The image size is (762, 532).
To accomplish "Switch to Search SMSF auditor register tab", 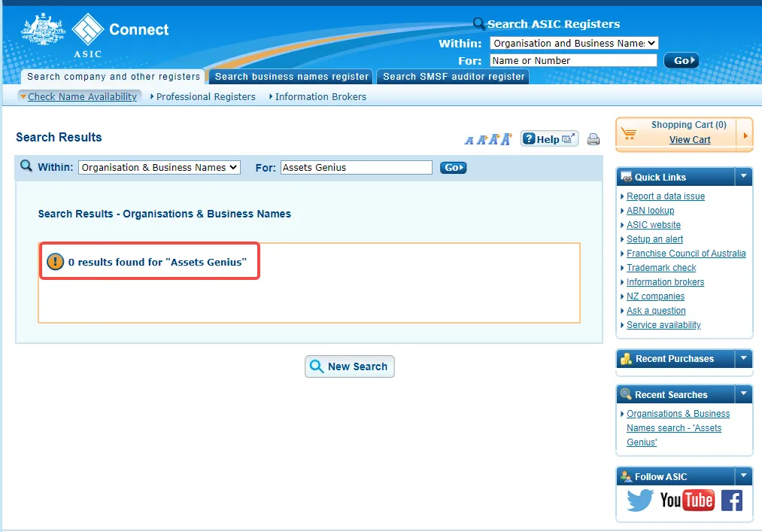I will [454, 76].
